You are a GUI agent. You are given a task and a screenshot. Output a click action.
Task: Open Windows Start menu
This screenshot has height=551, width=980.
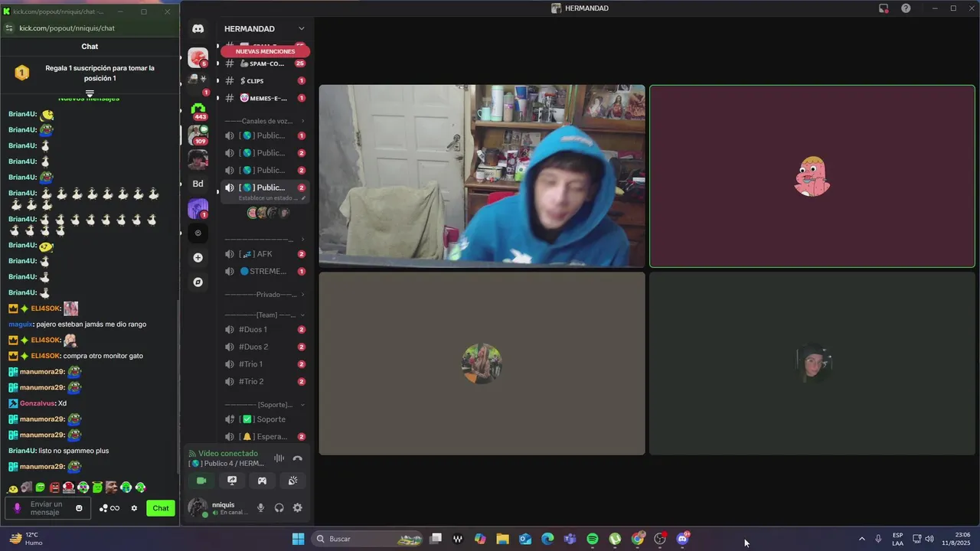[x=298, y=539]
